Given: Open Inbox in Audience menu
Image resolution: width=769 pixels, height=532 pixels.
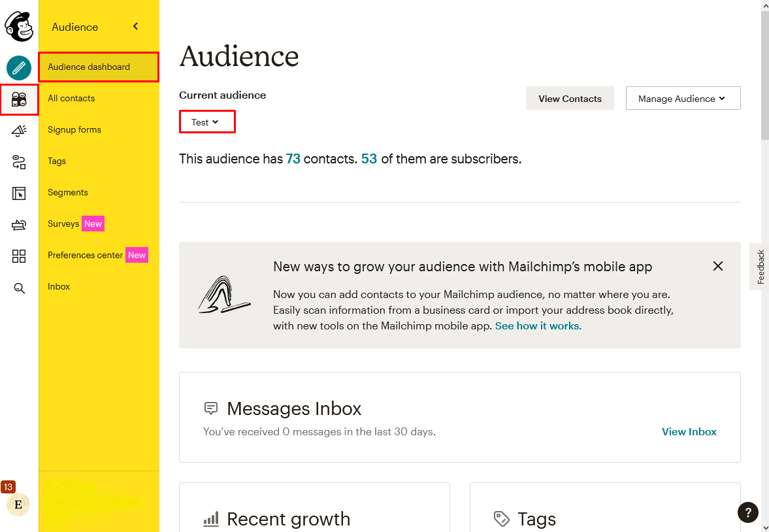Looking at the screenshot, I should coord(59,287).
